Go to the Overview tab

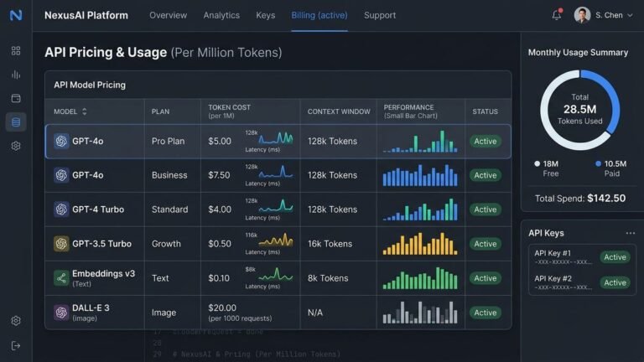pyautogui.click(x=168, y=15)
